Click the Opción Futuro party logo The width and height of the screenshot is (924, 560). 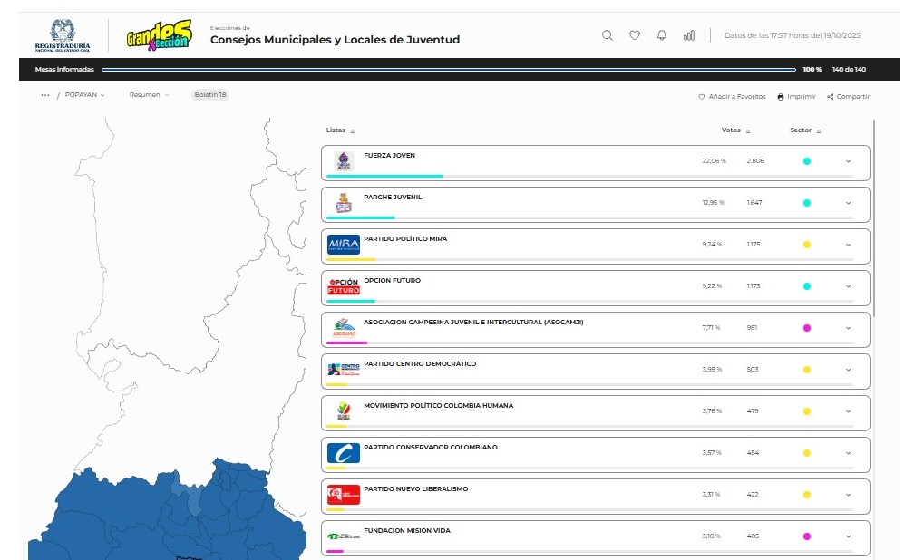coord(344,286)
